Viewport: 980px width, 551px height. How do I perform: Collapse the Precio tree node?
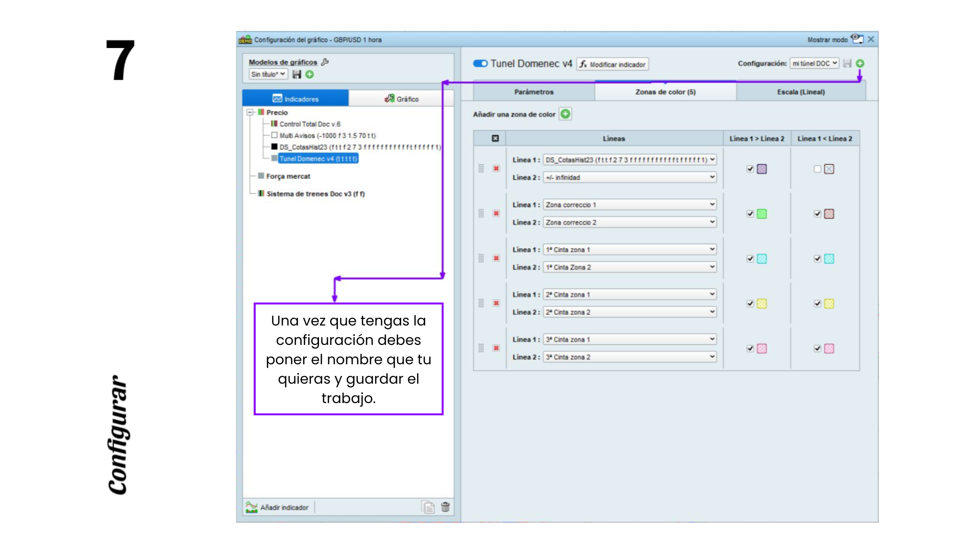point(250,112)
